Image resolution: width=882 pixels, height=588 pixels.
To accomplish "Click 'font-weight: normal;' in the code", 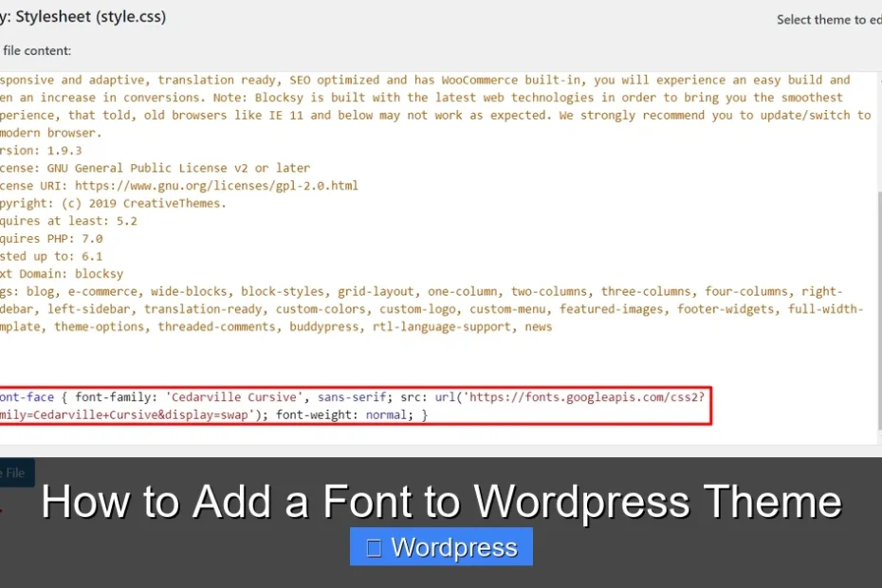I will pyautogui.click(x=344, y=415).
